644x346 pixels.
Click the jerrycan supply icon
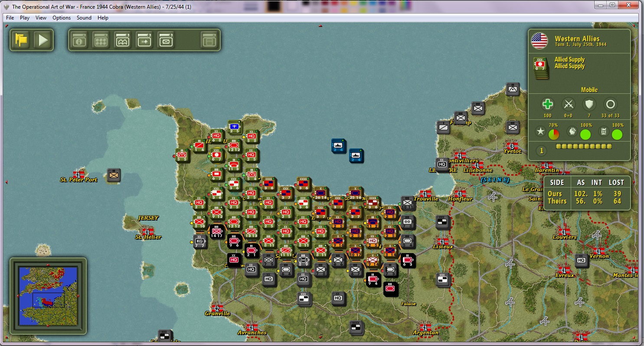[x=604, y=132]
